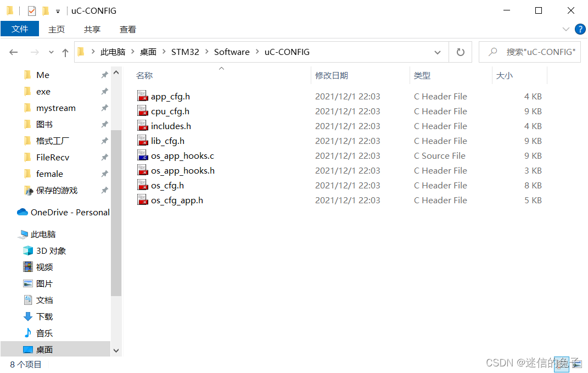Click the search magnifier icon
588x373 pixels.
pos(493,52)
